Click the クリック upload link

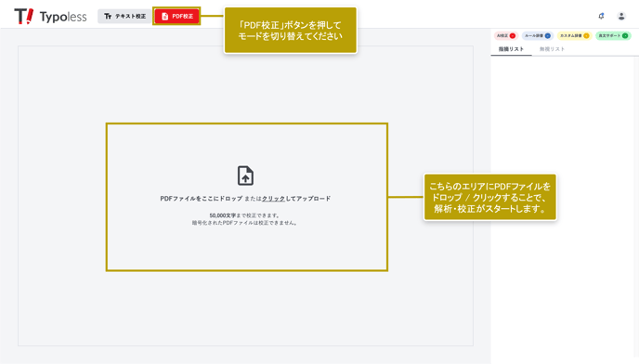pyautogui.click(x=273, y=199)
